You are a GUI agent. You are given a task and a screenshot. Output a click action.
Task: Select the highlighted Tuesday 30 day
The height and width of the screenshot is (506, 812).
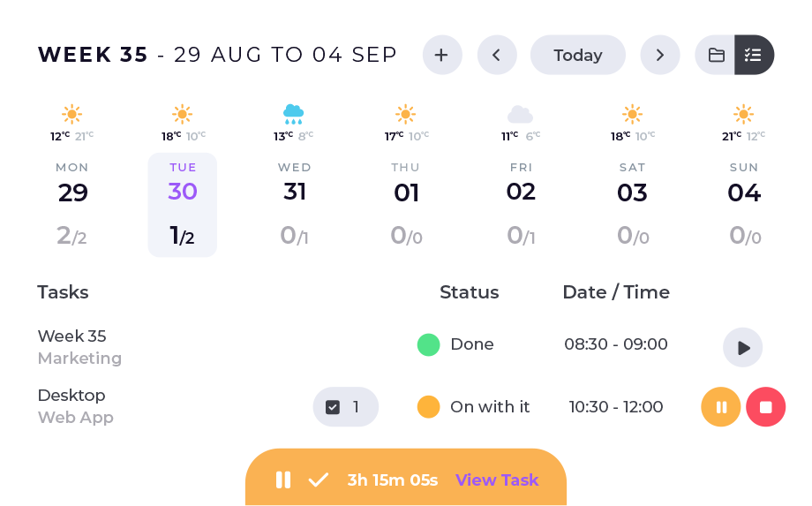pyautogui.click(x=183, y=205)
